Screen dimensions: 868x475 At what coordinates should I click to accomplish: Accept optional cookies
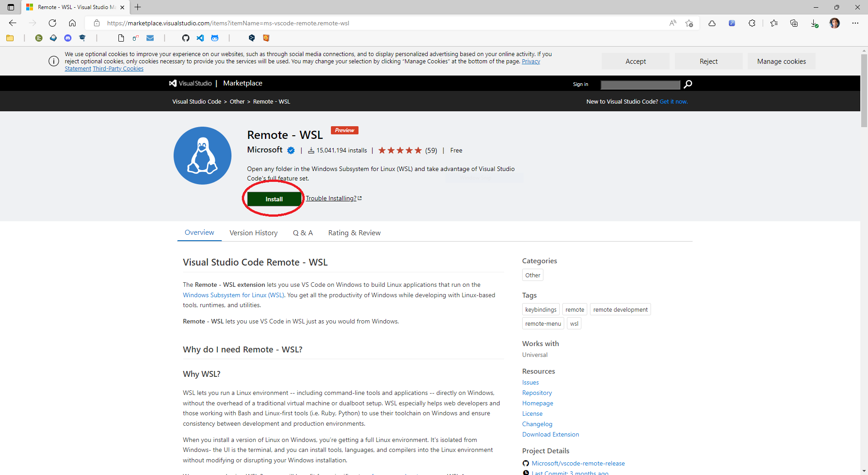(636, 61)
